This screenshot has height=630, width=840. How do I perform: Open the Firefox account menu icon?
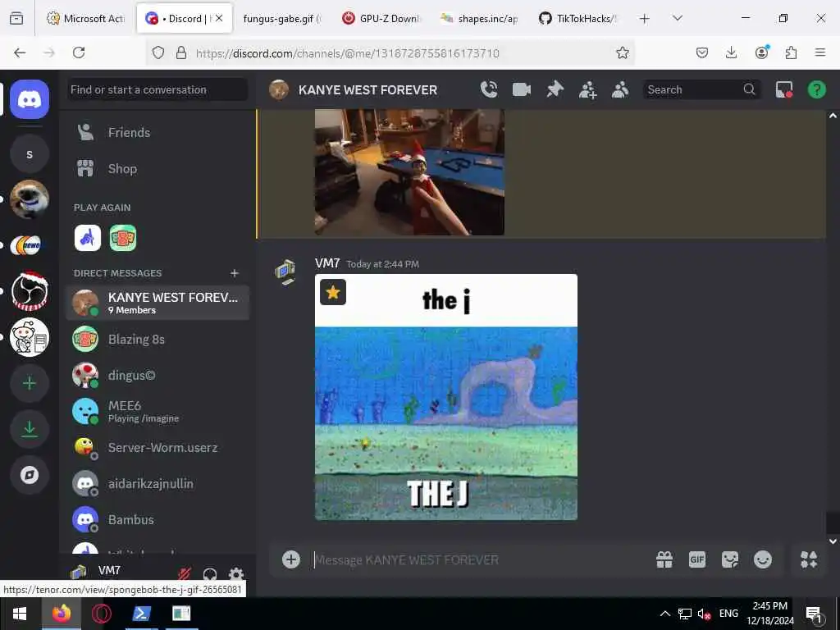[761, 52]
